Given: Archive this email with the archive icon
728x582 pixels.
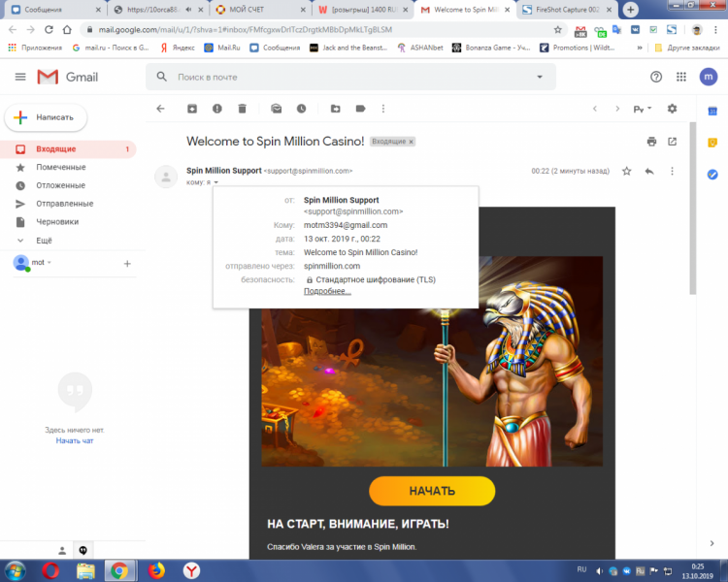Looking at the screenshot, I should pos(192,109).
